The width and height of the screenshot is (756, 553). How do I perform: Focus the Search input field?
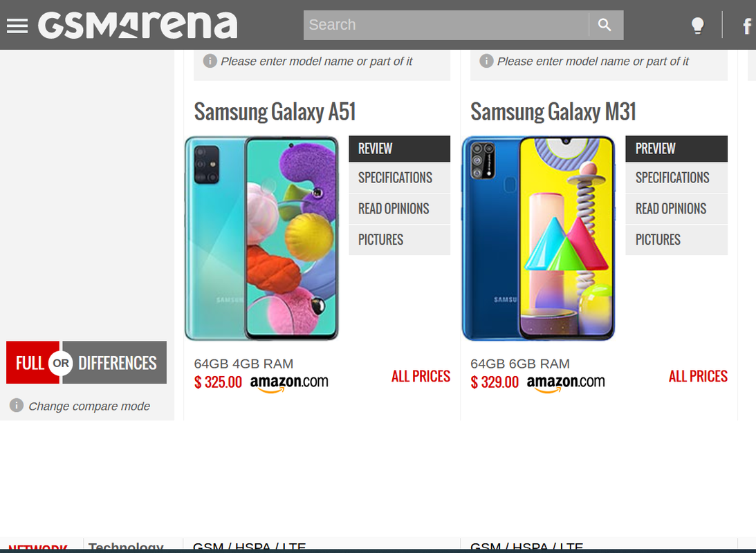[446, 25]
